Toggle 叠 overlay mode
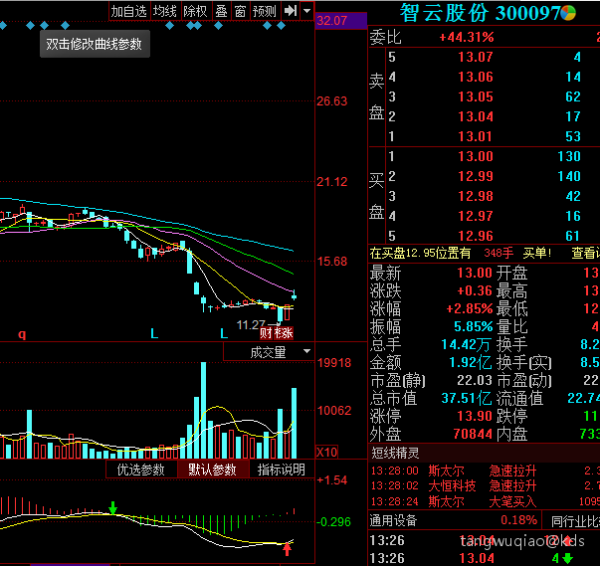Viewport: 600px width, 566px height. point(221,11)
